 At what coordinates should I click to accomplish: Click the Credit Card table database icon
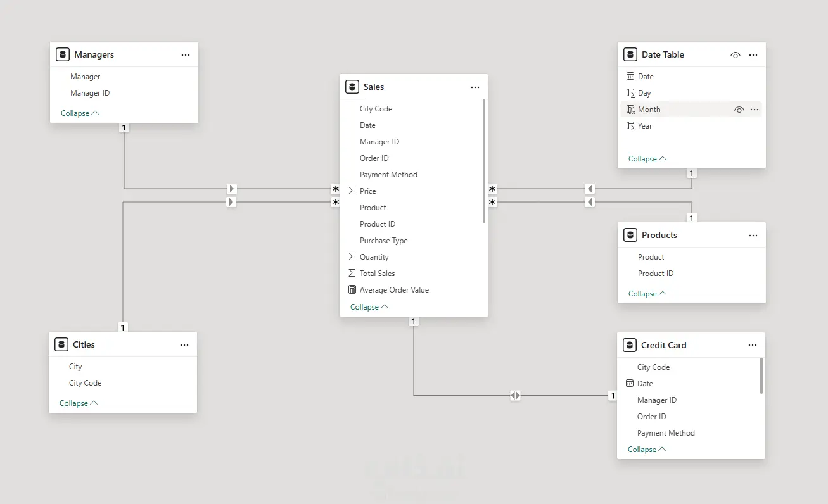[630, 345]
